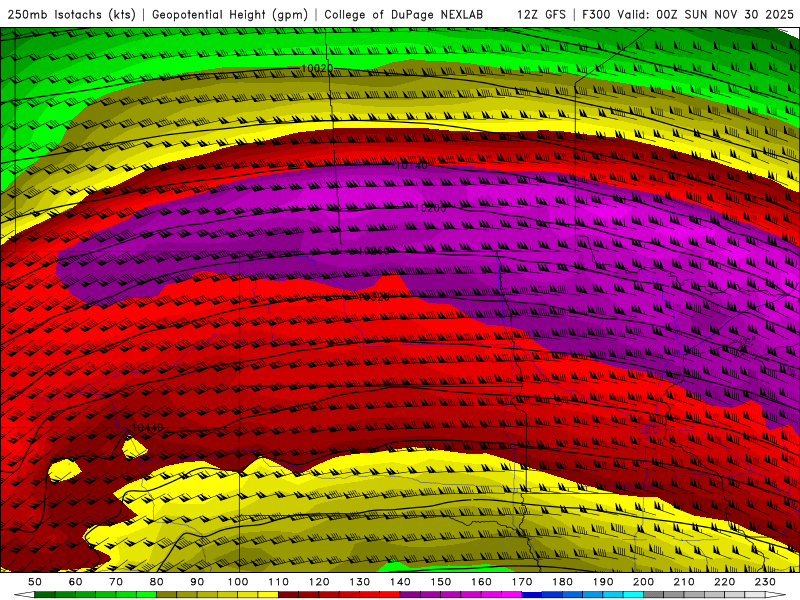The image size is (800, 600).
Task: Click the '250mb Isotachs (kts)' title text
Action: pyautogui.click(x=71, y=15)
